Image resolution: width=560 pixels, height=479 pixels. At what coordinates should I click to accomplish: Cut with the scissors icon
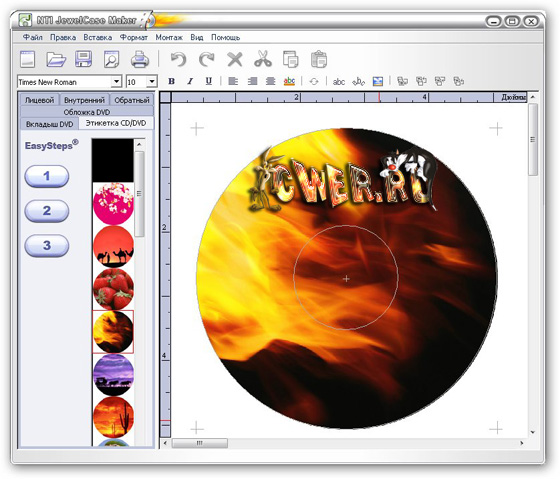[263, 59]
